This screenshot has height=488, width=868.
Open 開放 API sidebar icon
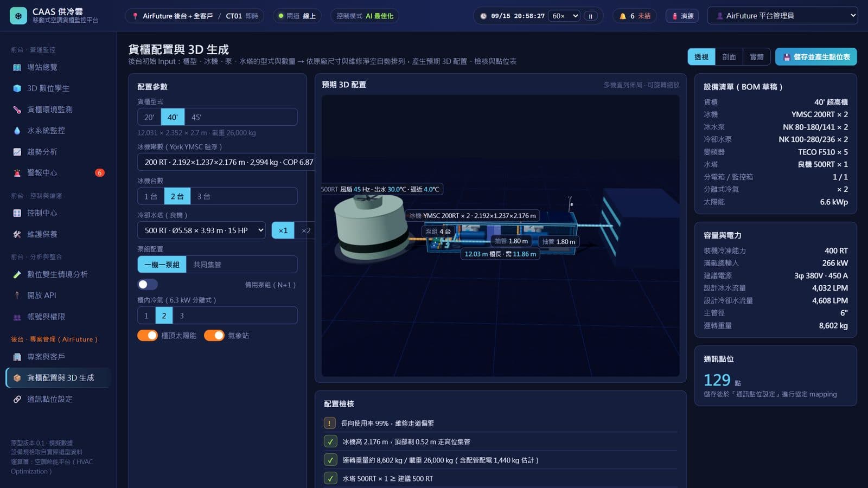[x=17, y=296]
